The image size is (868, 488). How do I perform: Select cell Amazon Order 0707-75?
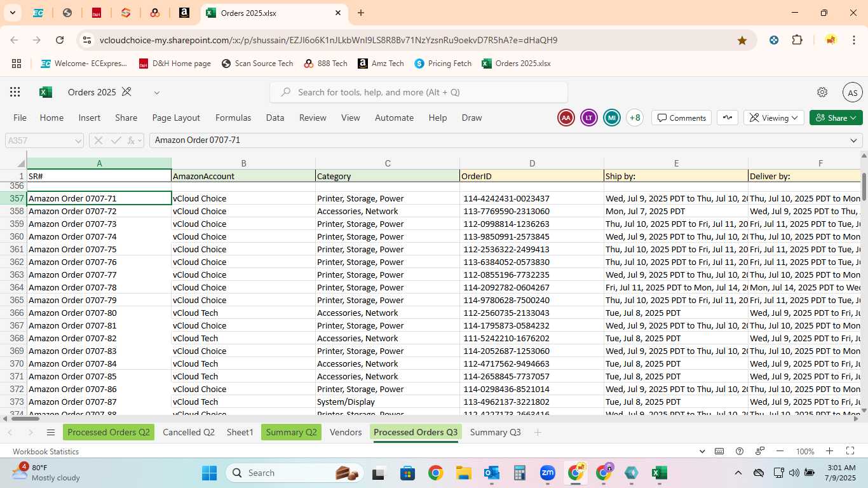tap(99, 249)
